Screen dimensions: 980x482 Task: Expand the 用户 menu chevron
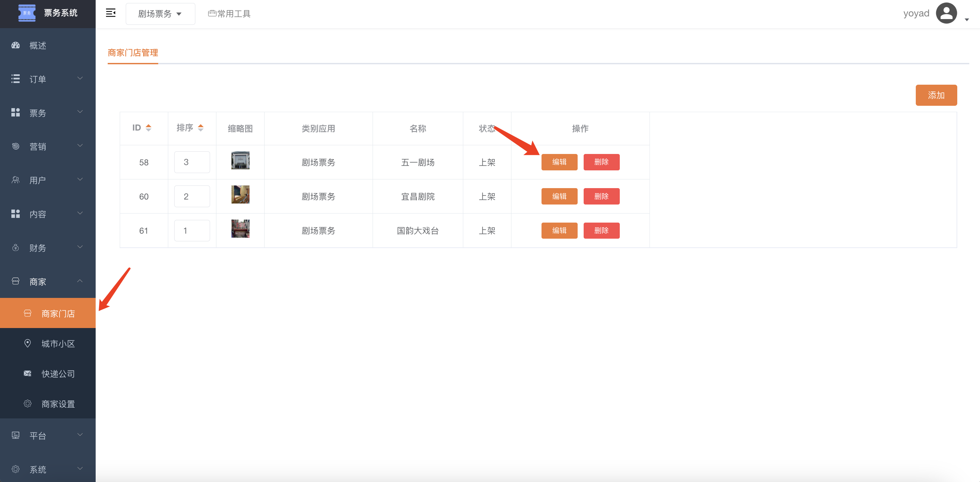[x=80, y=179]
